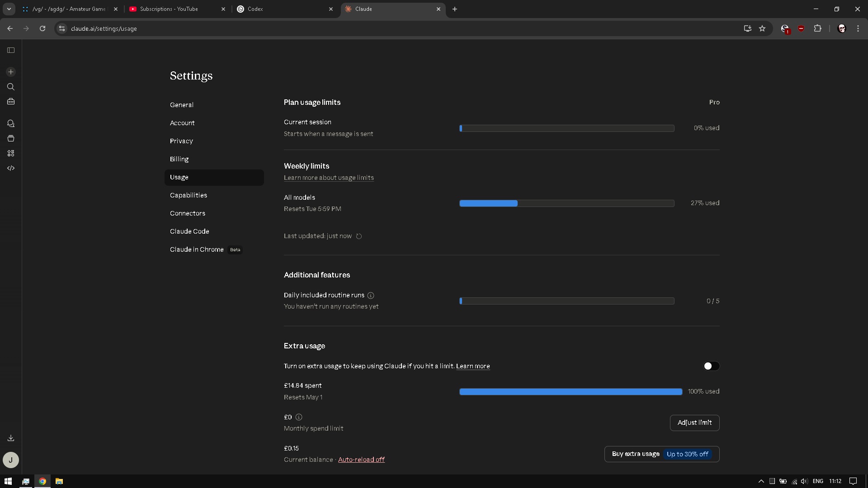Image resolution: width=868 pixels, height=488 pixels.
Task: Open the Code icon in sidebar
Action: point(11,168)
